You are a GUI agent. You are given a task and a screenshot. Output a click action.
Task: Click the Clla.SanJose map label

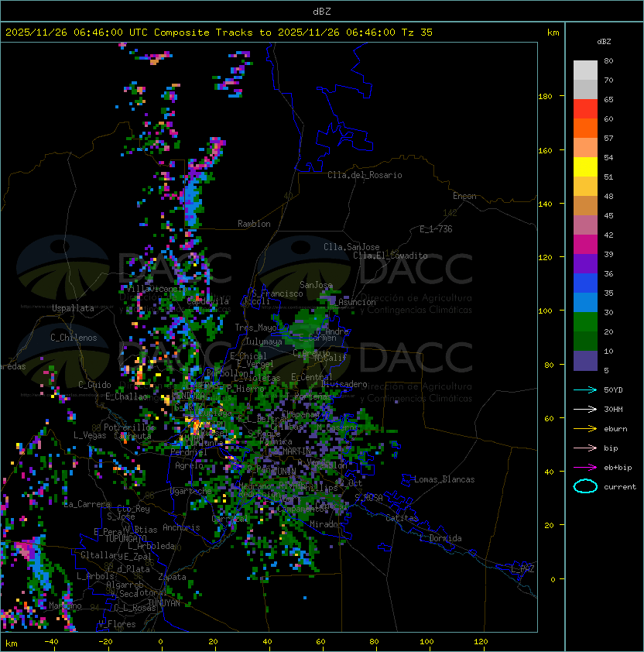pyautogui.click(x=351, y=247)
